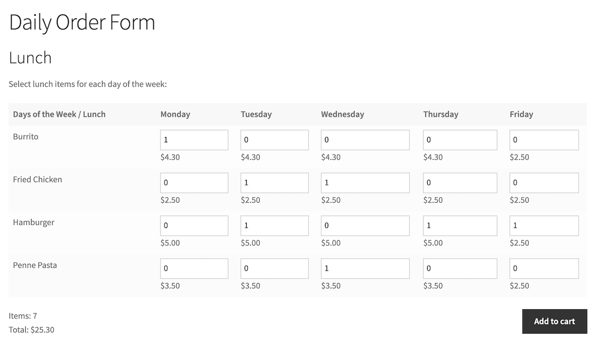Focus Burrito quantity field for Thursday
Image resolution: width=608 pixels, height=364 pixels.
pos(460,140)
